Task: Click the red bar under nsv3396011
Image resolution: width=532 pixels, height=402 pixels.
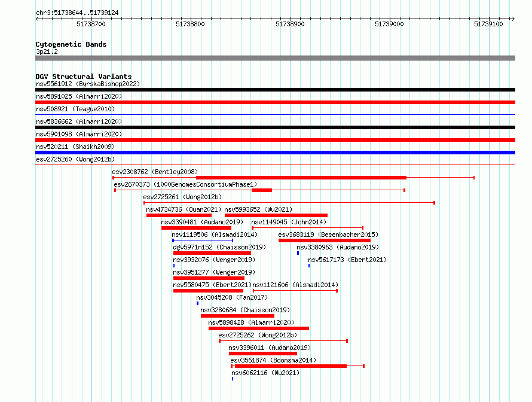Action: [x=263, y=354]
